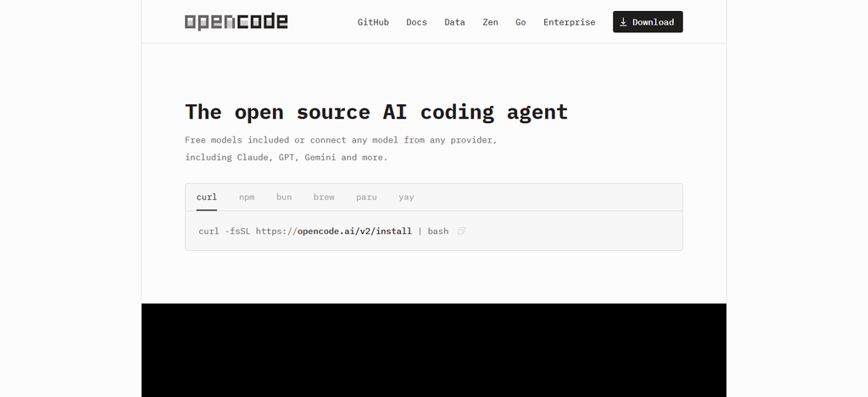The width and height of the screenshot is (868, 397).
Task: Click the Download button
Action: (x=648, y=21)
